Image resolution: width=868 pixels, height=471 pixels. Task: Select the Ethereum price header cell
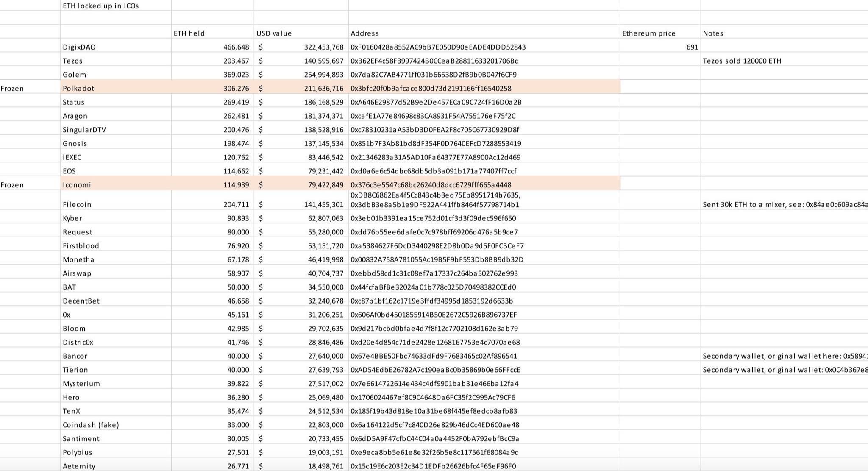[648, 33]
